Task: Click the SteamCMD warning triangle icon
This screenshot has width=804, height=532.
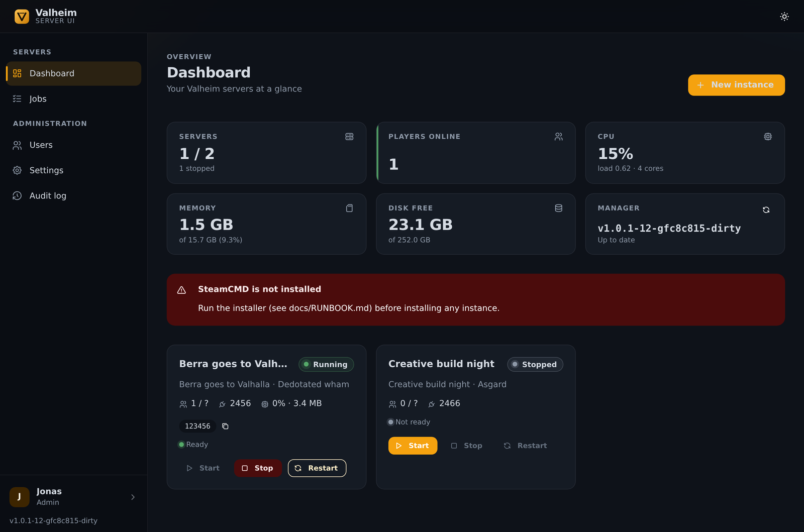Action: tap(182, 290)
